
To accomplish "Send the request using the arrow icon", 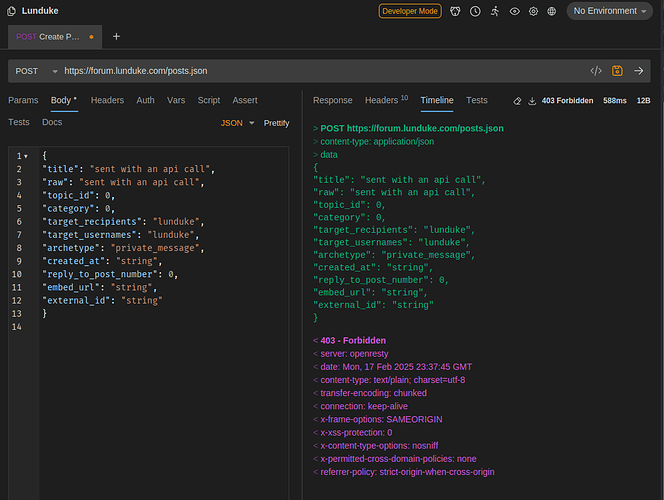I will tap(639, 71).
